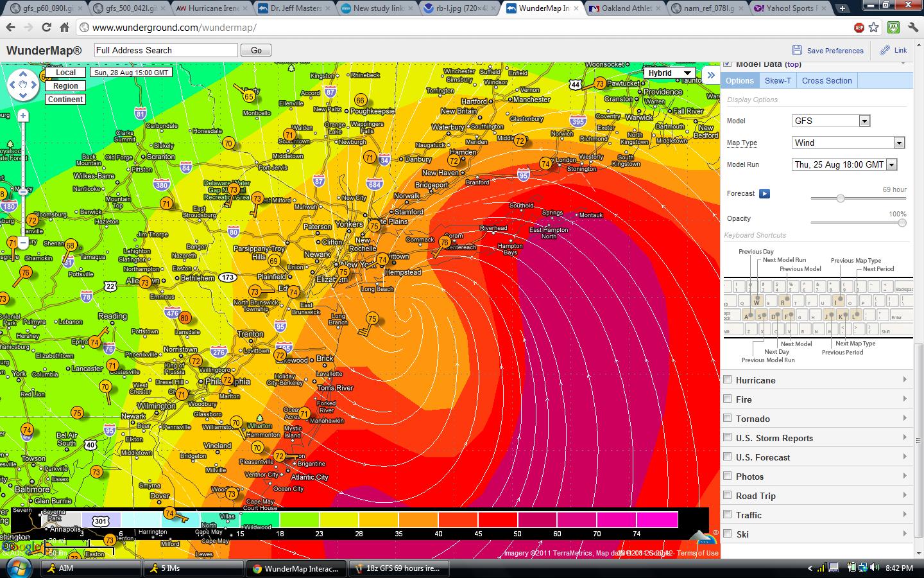This screenshot has height=578, width=924.
Task: Click the (top) link beside Model Data
Action: click(x=794, y=64)
